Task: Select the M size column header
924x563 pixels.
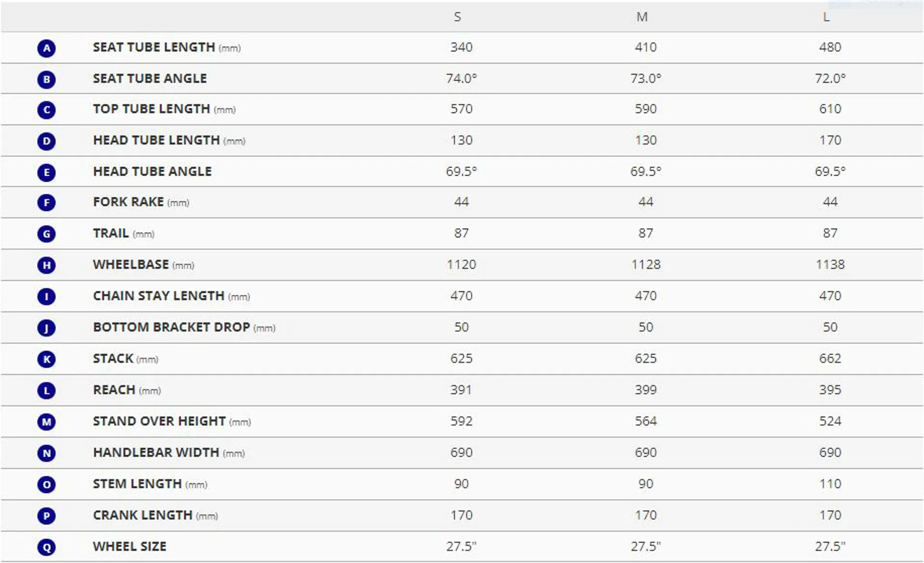Action: point(642,17)
